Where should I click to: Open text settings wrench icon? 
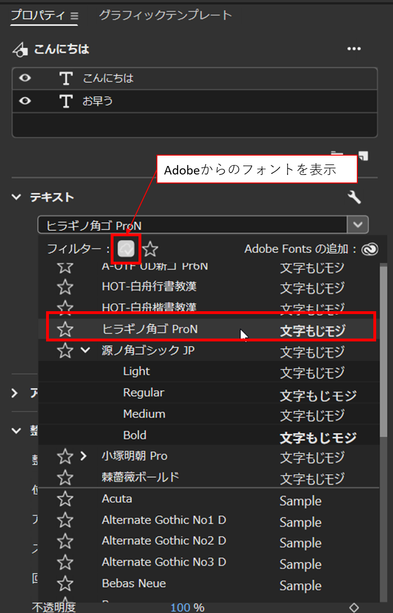coord(354,197)
